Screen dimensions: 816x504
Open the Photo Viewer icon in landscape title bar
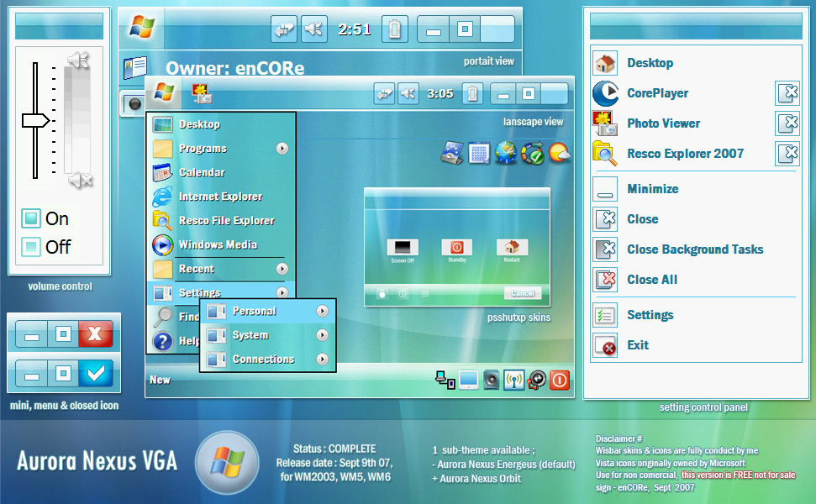point(202,94)
